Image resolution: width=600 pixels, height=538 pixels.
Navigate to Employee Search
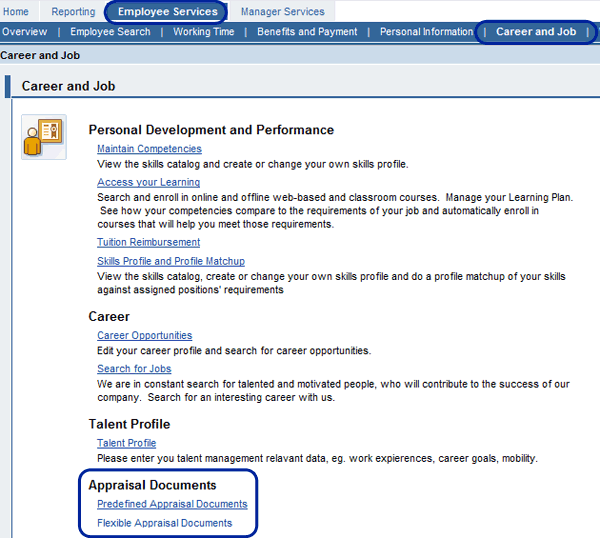110,32
